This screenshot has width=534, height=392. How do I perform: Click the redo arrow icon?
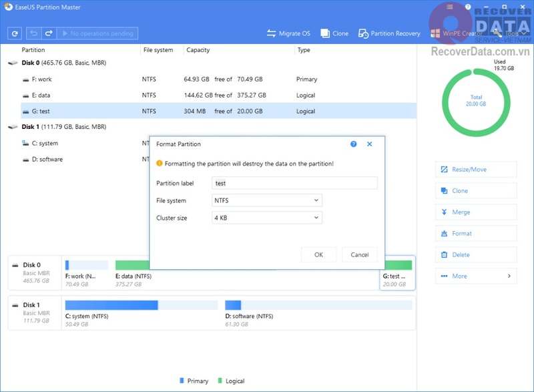click(x=49, y=33)
